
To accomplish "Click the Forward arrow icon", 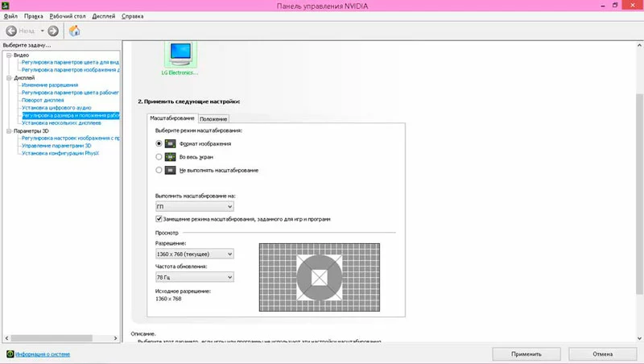I will click(53, 31).
